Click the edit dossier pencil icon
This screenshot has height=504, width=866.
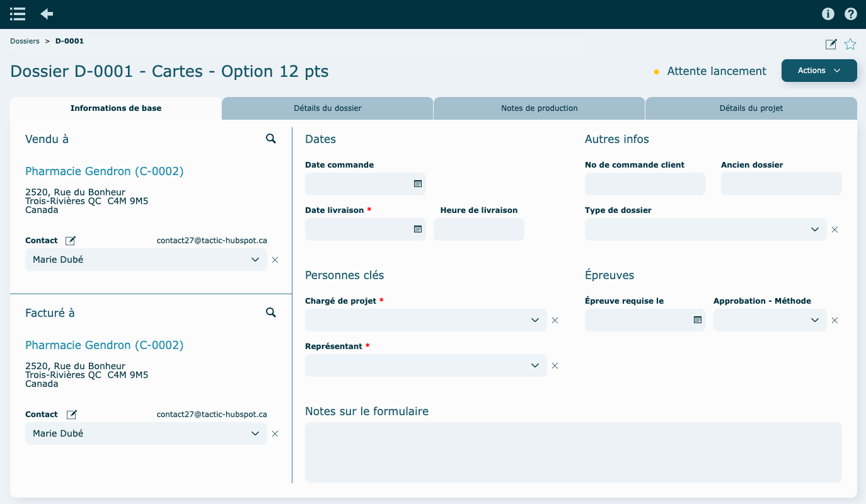(x=831, y=44)
